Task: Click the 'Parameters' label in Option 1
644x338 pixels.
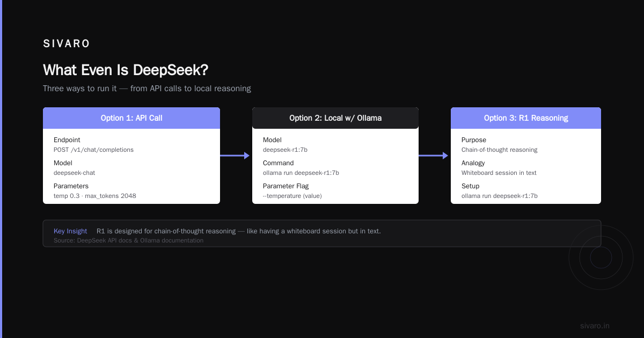Action: coord(71,186)
